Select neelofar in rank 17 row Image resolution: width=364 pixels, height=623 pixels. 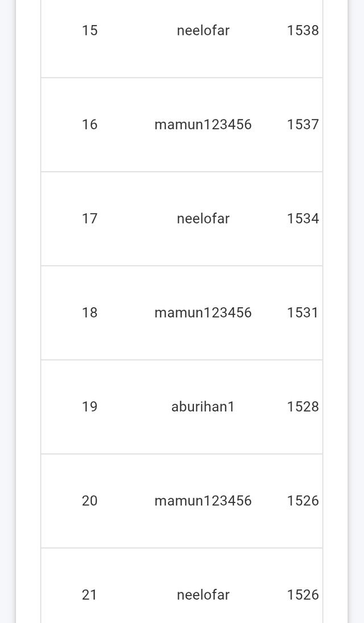(x=203, y=219)
